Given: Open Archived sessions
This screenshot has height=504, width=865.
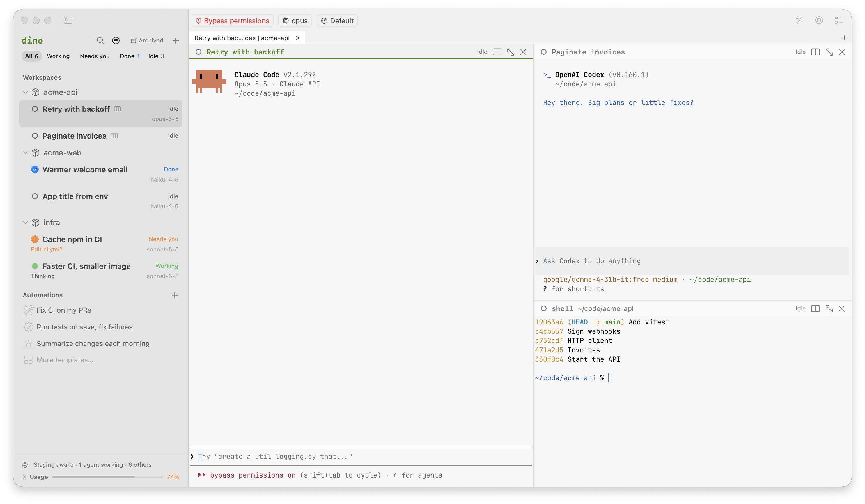Looking at the screenshot, I should coord(147,40).
